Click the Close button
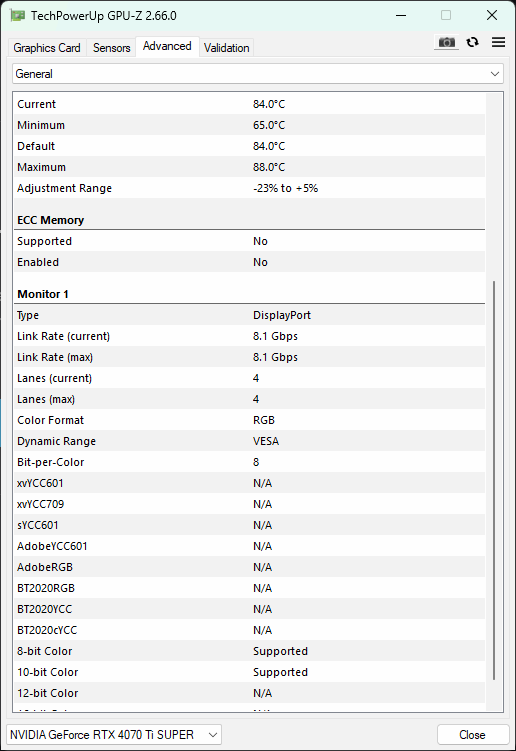 (472, 734)
